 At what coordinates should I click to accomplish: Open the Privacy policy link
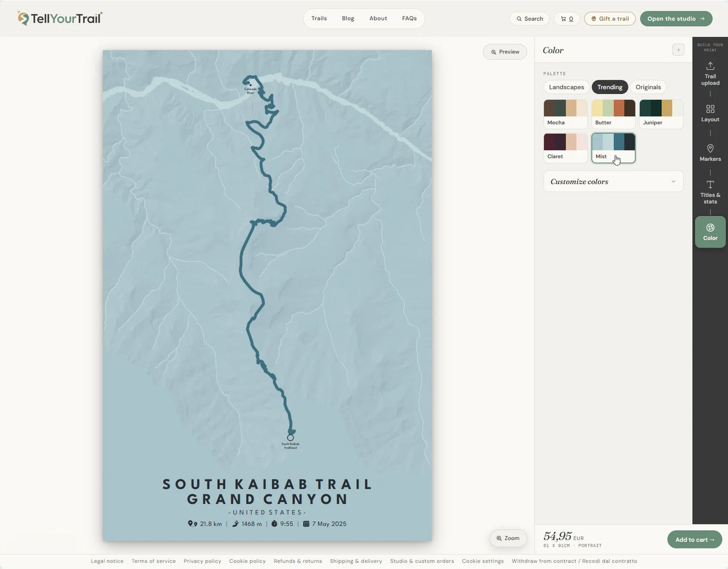click(x=203, y=561)
